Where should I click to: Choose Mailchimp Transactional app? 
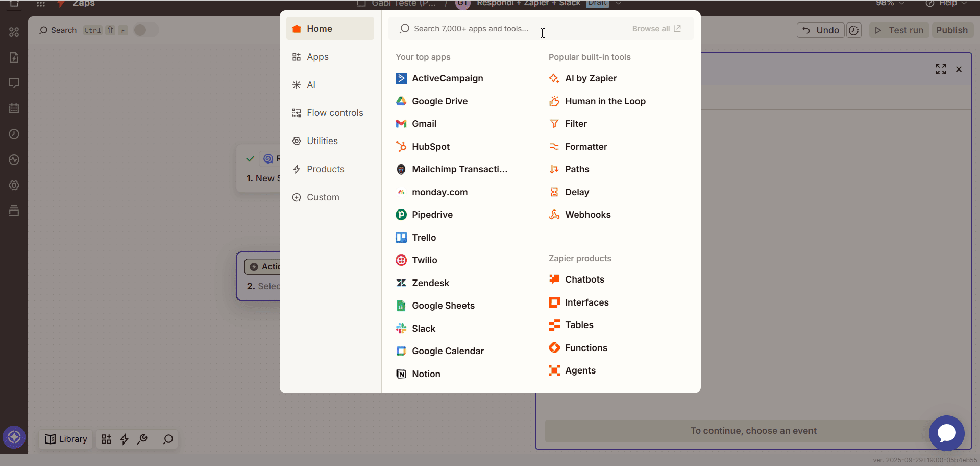(452, 169)
